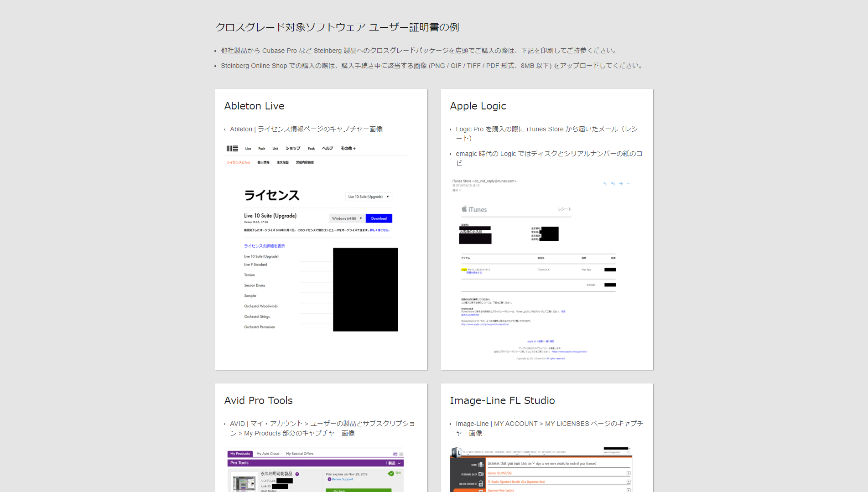Screen dimensions: 868x492
Task: Open the Live 10 Suite (Upgrade) dropdown
Action: [x=369, y=197]
